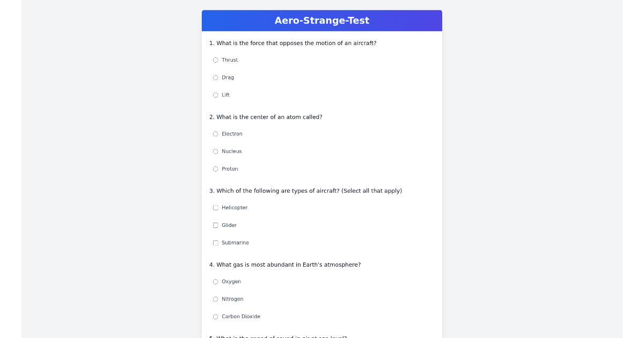The width and height of the screenshot is (644, 338).
Task: Enable the Glider checkbox
Action: point(215,225)
